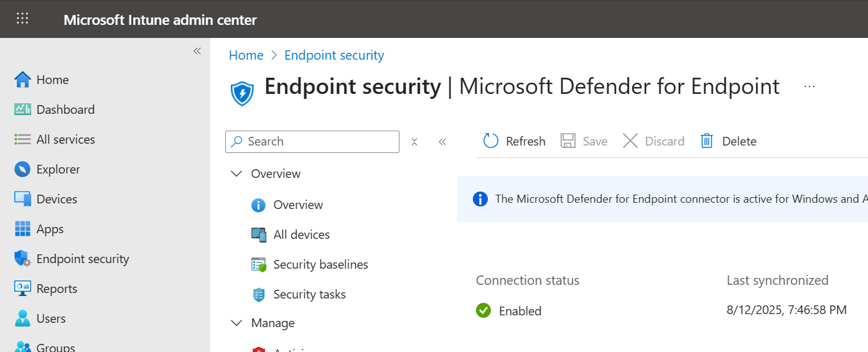868x352 pixels.
Task: Click the Last synchronized label
Action: 778,280
